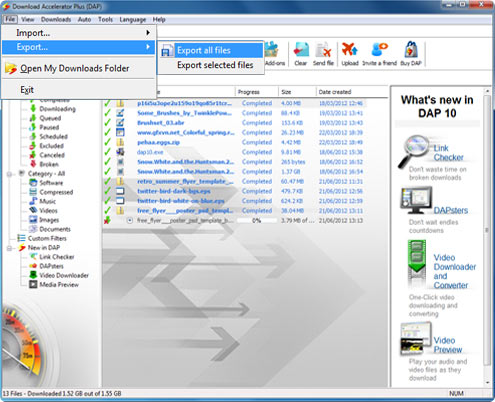Screen dimensions: 495x402
Task: Select DAPsters in the tree
Action: point(47,266)
